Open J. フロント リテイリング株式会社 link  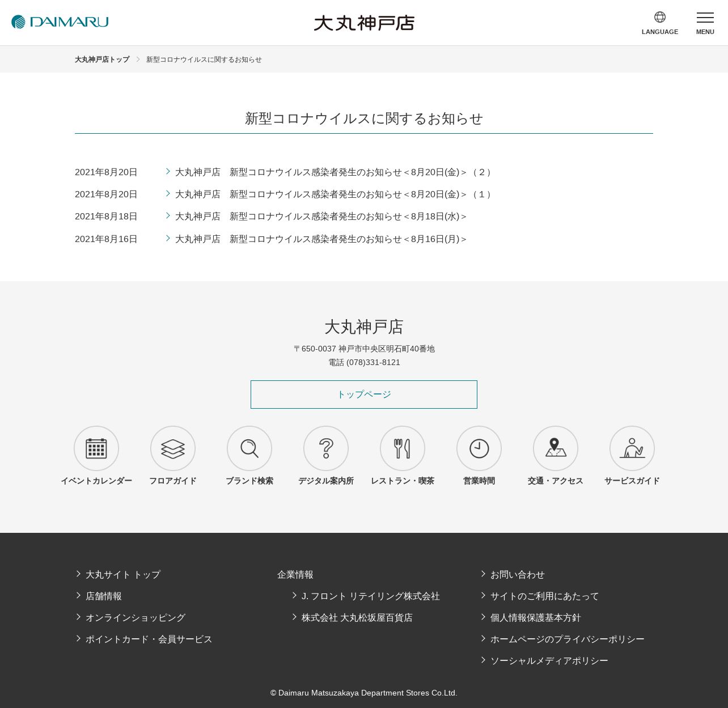[x=371, y=596]
